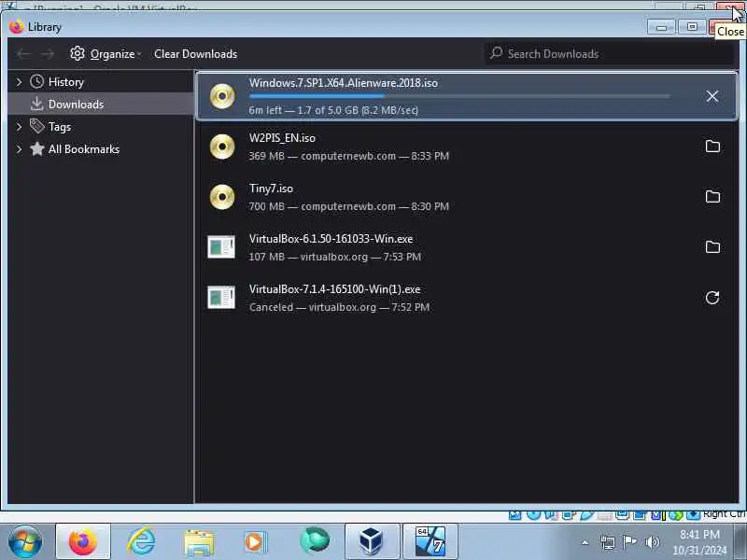Screen dimensions: 747x560
Task: Open VirtualBox from the taskbar
Action: (x=372, y=541)
